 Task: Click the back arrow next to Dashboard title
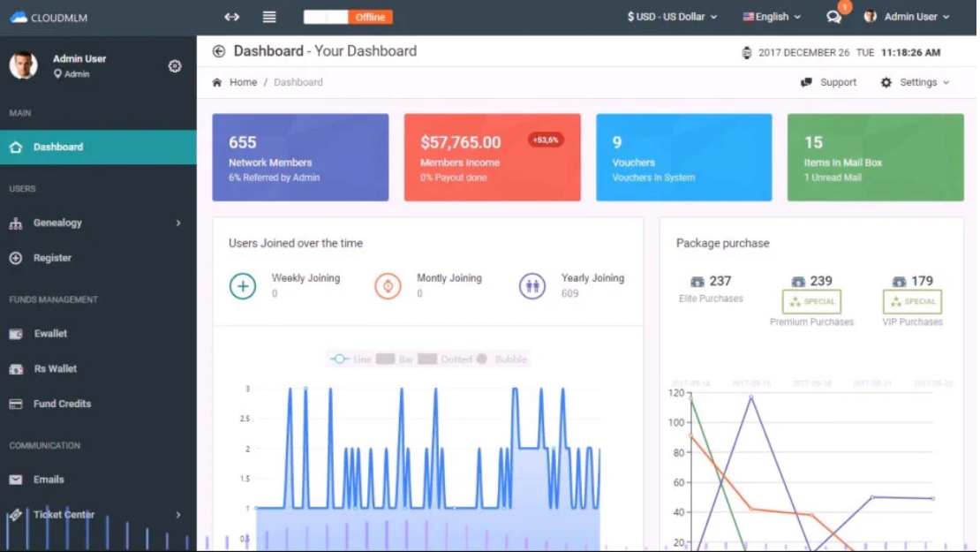pos(219,51)
